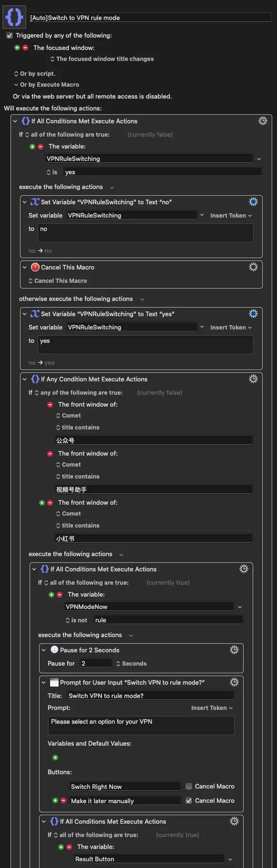Click gear icon on Prompt for User Input action
277x868 pixels.
pos(234,682)
